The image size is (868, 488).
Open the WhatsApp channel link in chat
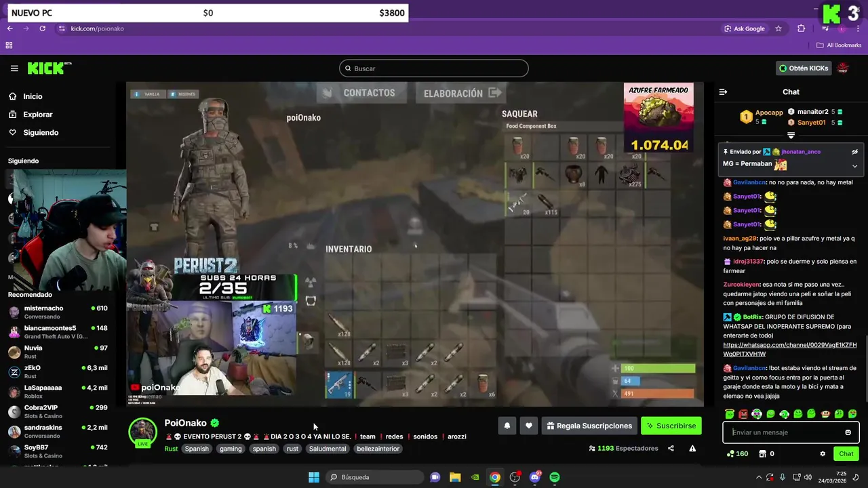[790, 350]
